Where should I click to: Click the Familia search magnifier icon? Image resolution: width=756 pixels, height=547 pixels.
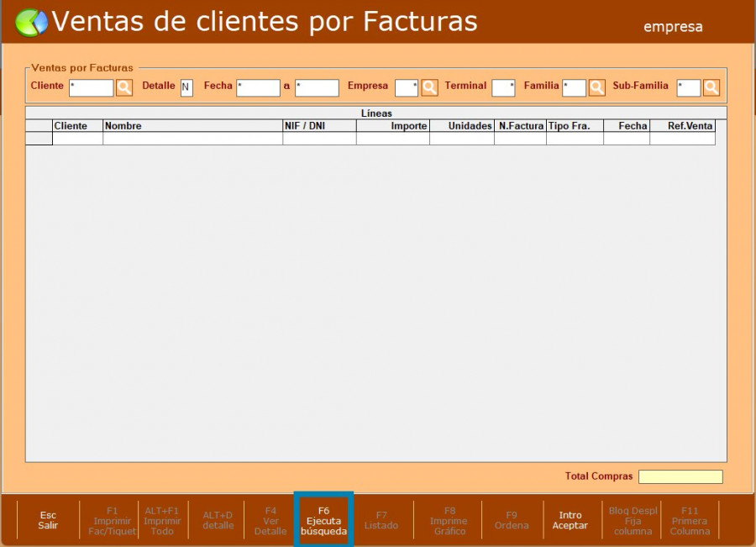pyautogui.click(x=596, y=87)
